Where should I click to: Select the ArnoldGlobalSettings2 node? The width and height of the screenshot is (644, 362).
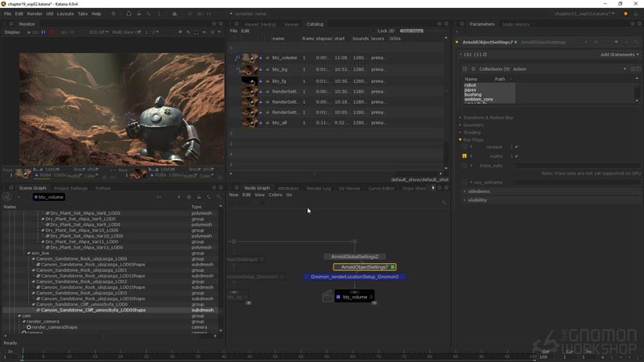[354, 257]
